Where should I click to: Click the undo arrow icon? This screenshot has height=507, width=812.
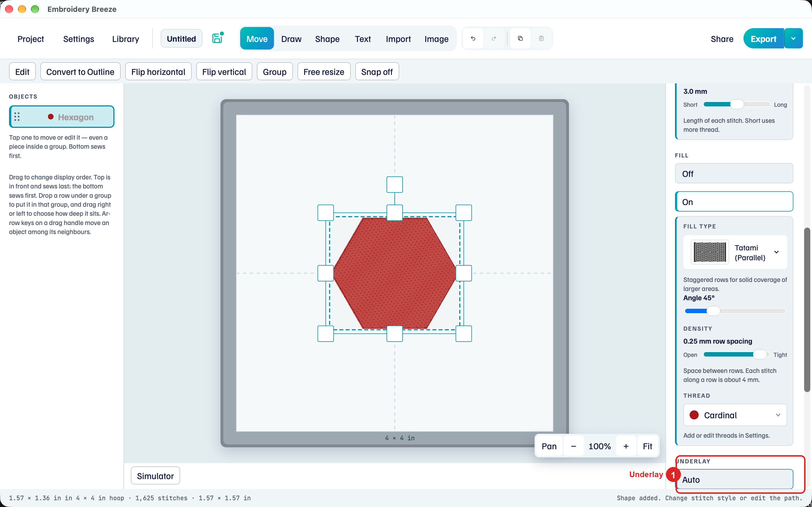pyautogui.click(x=473, y=39)
